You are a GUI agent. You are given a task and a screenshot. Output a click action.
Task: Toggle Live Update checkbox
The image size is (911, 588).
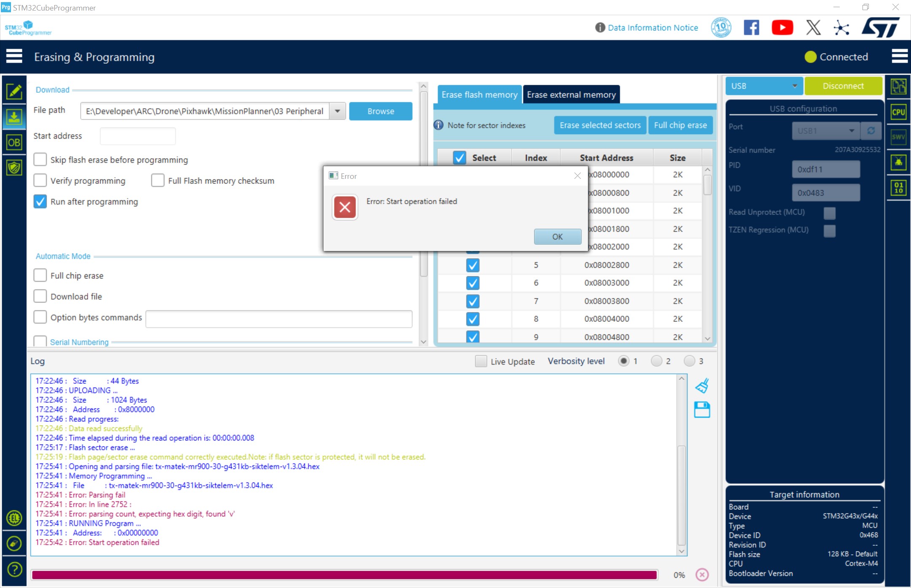[481, 361]
